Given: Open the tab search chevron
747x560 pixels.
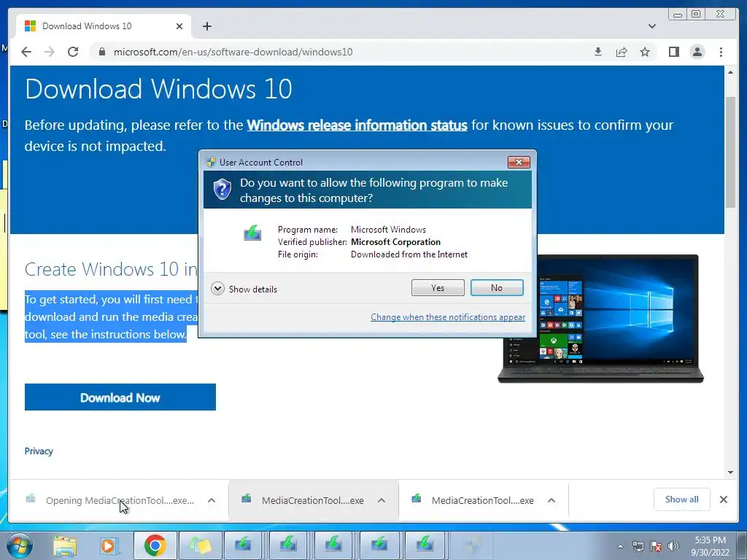Looking at the screenshot, I should pyautogui.click(x=651, y=26).
